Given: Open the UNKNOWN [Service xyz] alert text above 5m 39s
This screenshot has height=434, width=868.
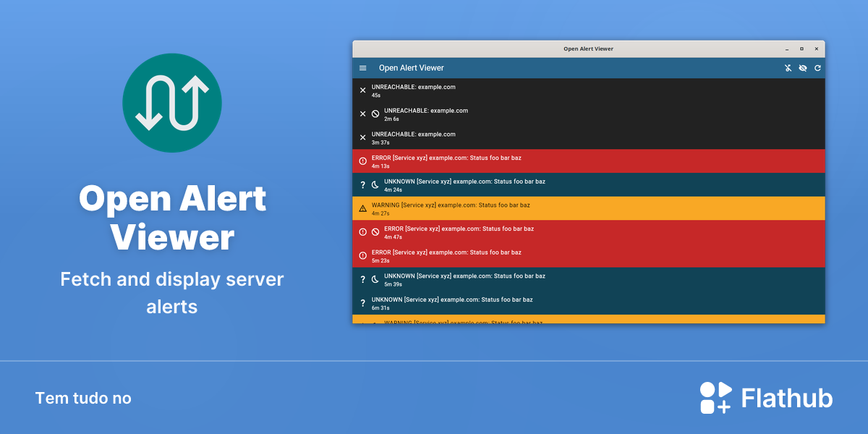Looking at the screenshot, I should pos(464,276).
